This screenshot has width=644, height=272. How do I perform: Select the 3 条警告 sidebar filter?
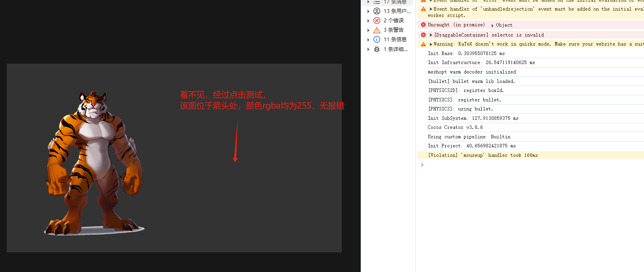389,30
